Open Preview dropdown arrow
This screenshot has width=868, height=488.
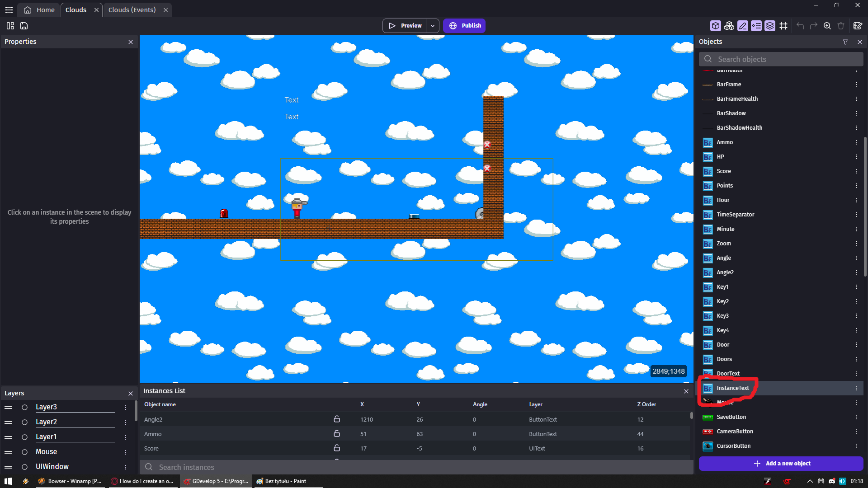tap(433, 26)
